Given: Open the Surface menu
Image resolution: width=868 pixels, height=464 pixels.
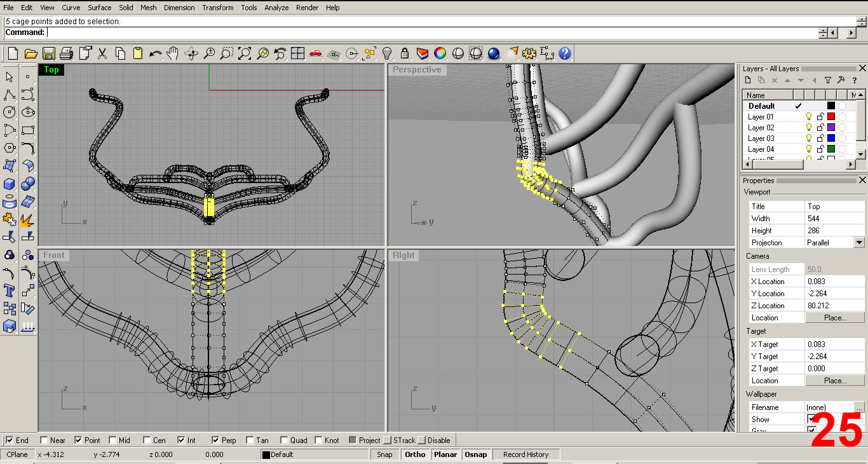Looking at the screenshot, I should coord(100,8).
